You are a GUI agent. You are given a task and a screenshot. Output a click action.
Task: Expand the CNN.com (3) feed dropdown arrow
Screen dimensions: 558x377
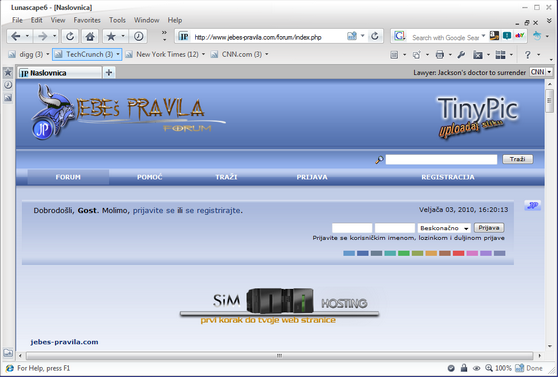[x=267, y=54]
